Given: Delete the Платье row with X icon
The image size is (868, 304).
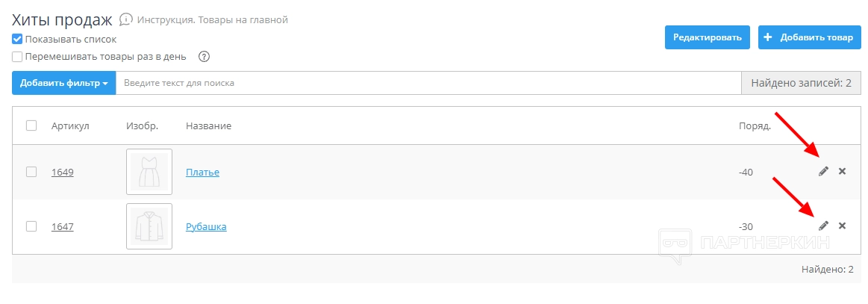Looking at the screenshot, I should pos(843,172).
